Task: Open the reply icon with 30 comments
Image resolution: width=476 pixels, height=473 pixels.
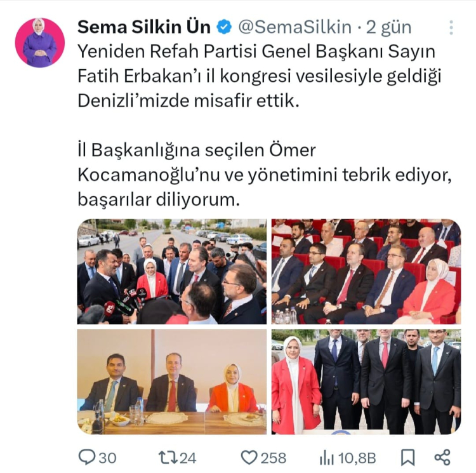Action: 87,457
